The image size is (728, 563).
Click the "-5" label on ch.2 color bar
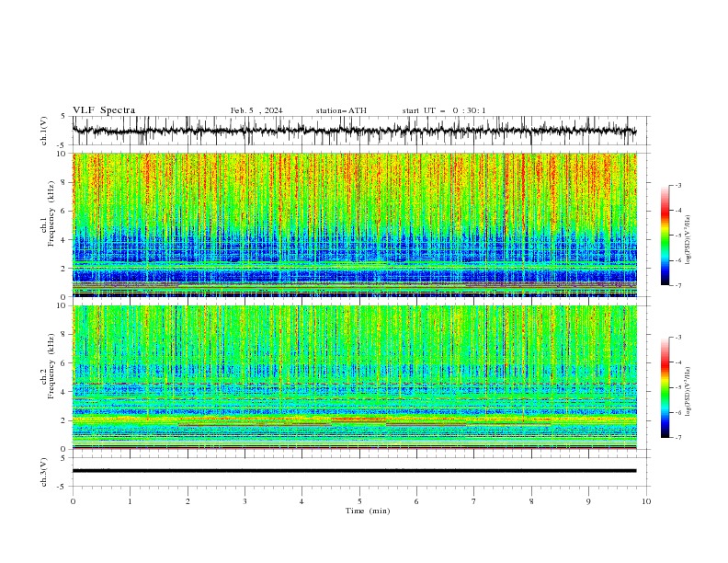coord(677,387)
